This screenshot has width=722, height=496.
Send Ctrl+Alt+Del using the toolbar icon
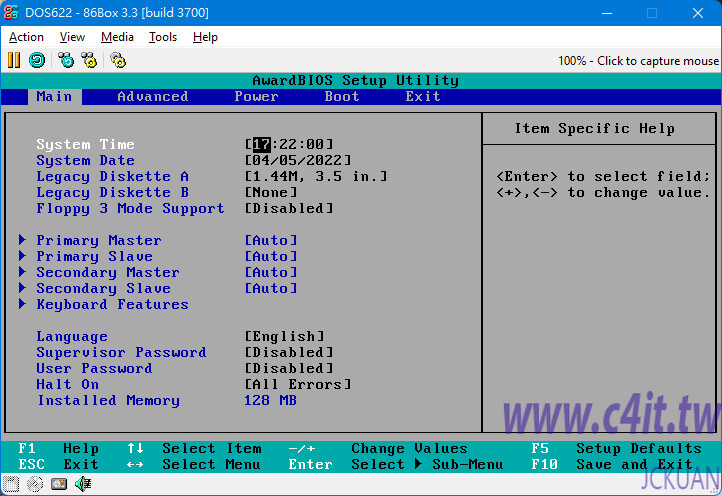(66, 60)
